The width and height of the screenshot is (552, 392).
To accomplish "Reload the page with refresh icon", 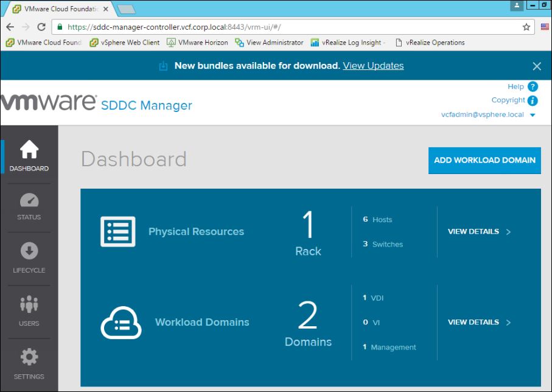I will [41, 27].
